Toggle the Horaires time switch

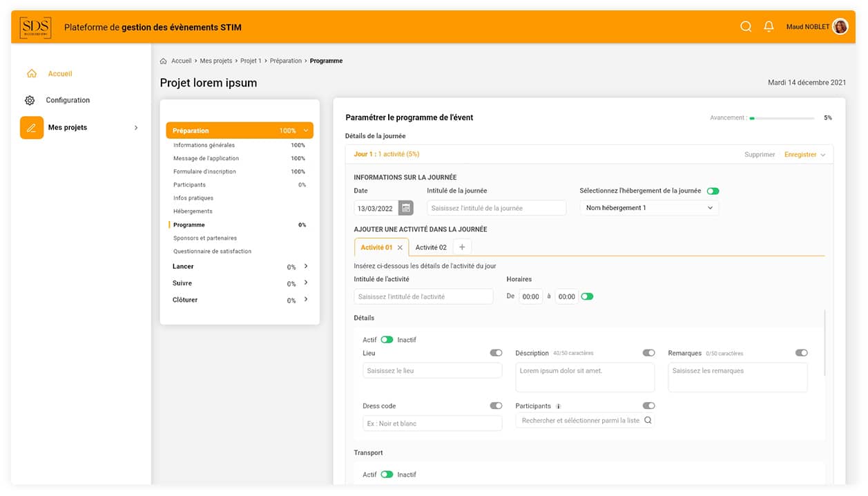coord(587,296)
